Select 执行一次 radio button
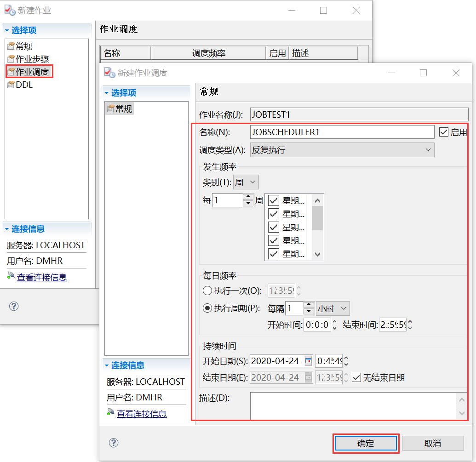Image resolution: width=476 pixels, height=462 pixels. coord(207,291)
